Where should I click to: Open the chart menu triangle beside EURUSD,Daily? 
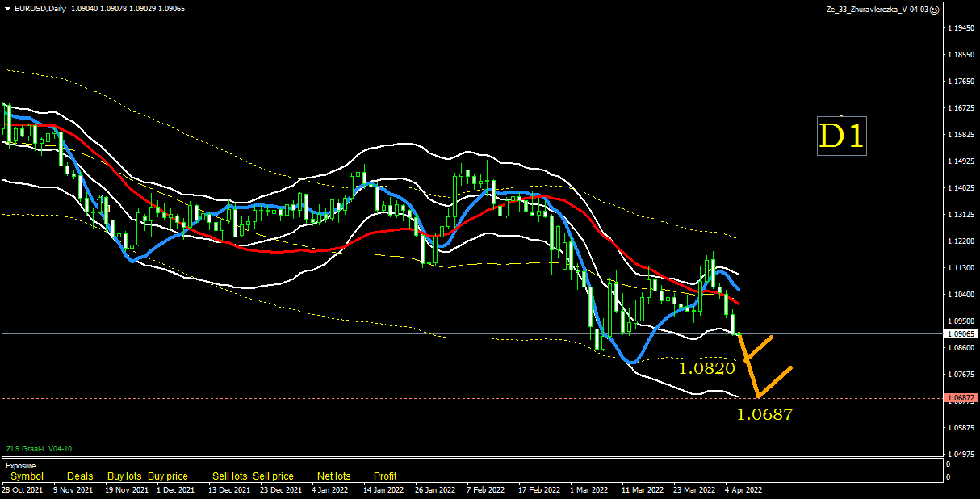(7, 9)
